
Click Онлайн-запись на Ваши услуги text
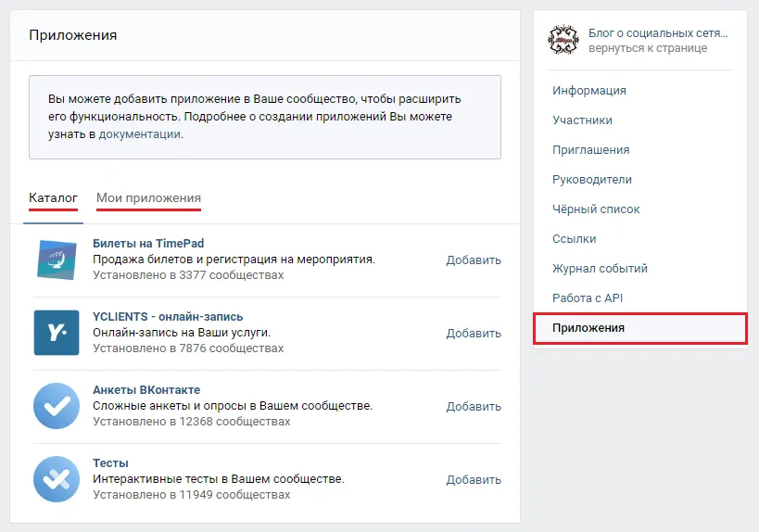182,333
